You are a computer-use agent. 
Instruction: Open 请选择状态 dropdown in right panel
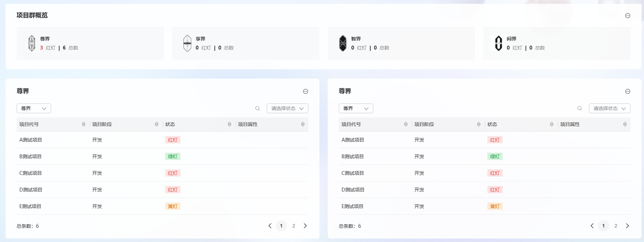pos(610,108)
